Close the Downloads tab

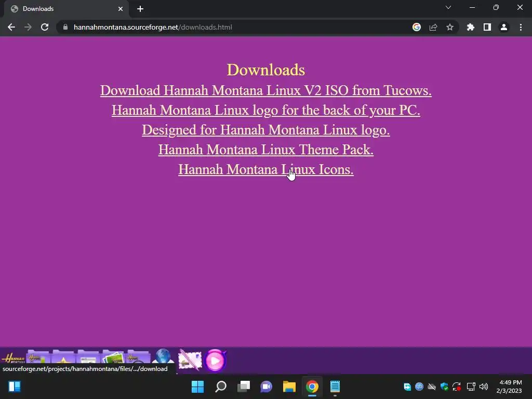pyautogui.click(x=121, y=9)
